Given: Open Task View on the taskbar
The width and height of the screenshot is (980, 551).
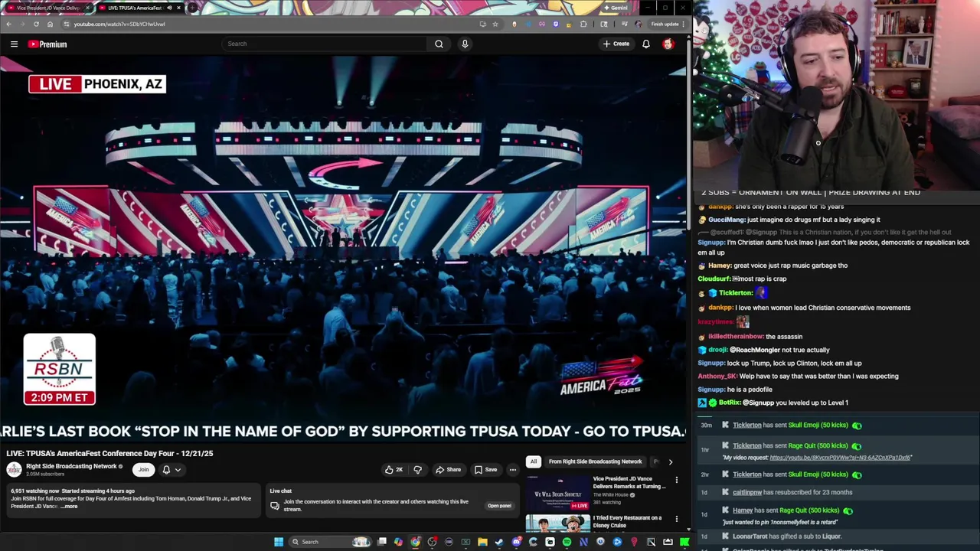Looking at the screenshot, I should tap(383, 542).
